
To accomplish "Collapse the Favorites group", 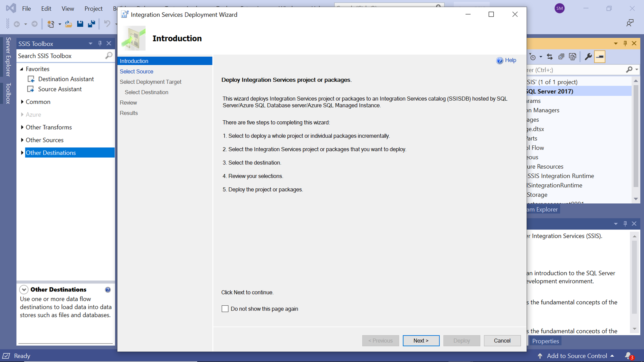I will pyautogui.click(x=22, y=69).
